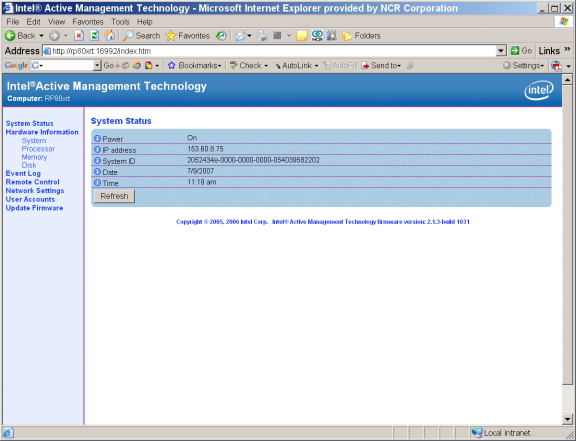Open the Hardware Information link
The height and width of the screenshot is (441, 576).
pos(42,132)
